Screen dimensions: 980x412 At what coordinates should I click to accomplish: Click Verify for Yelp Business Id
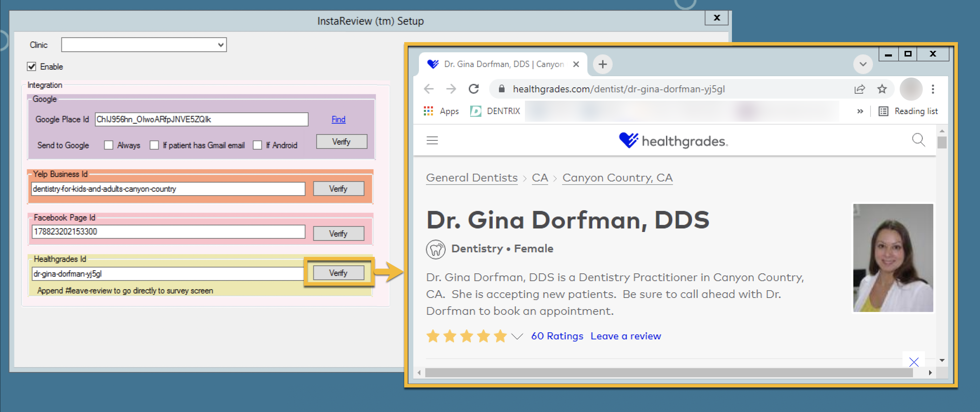coord(339,189)
